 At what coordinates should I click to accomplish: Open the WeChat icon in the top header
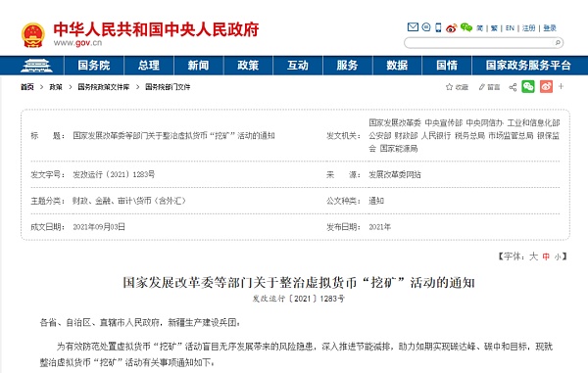(466, 27)
